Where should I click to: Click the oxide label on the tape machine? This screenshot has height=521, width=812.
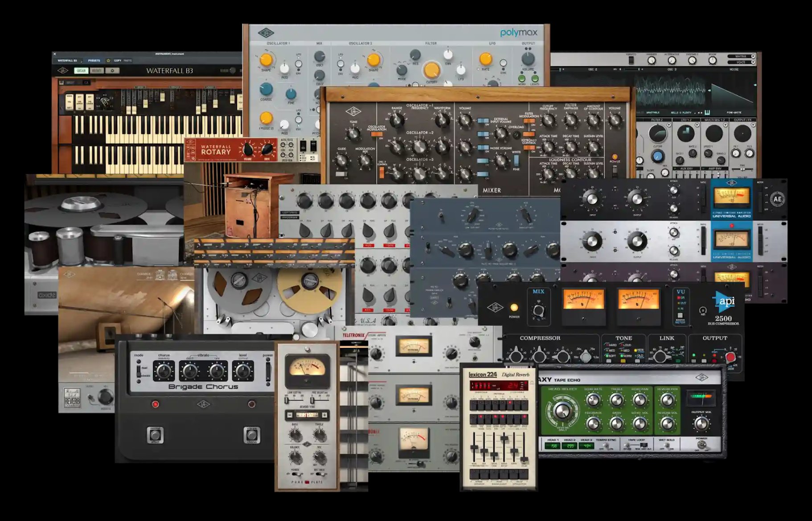[47, 295]
